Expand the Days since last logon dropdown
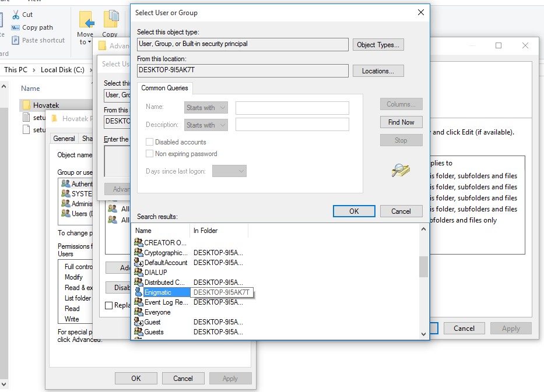Image resolution: width=544 pixels, height=392 pixels. point(229,171)
